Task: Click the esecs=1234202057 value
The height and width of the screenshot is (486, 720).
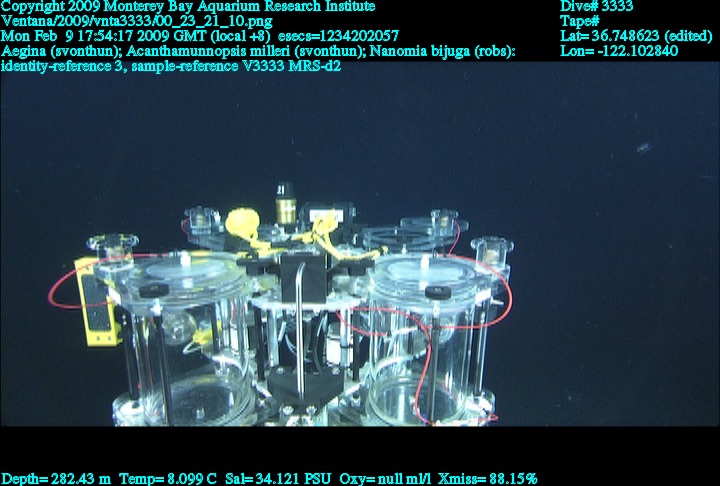Action: pos(338,36)
